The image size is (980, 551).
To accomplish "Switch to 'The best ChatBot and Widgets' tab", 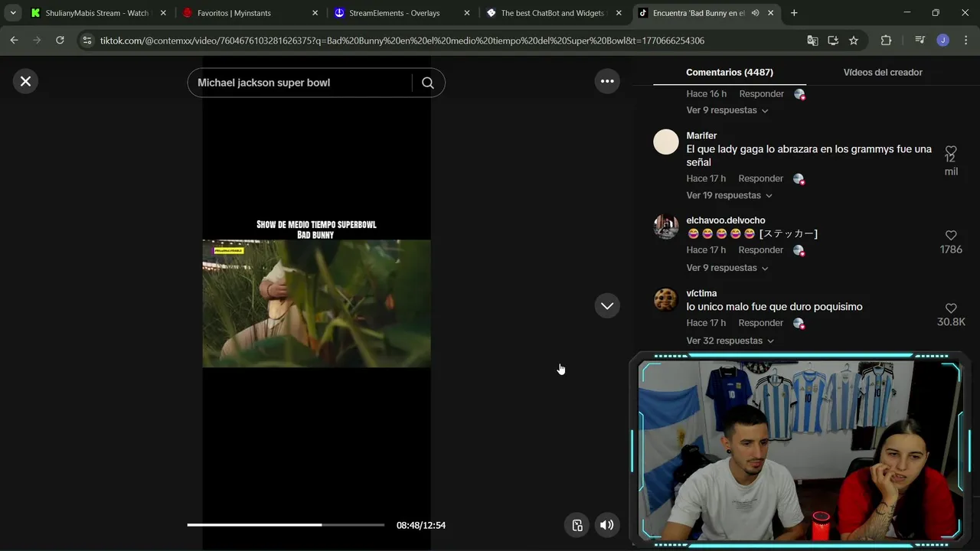I will (553, 13).
